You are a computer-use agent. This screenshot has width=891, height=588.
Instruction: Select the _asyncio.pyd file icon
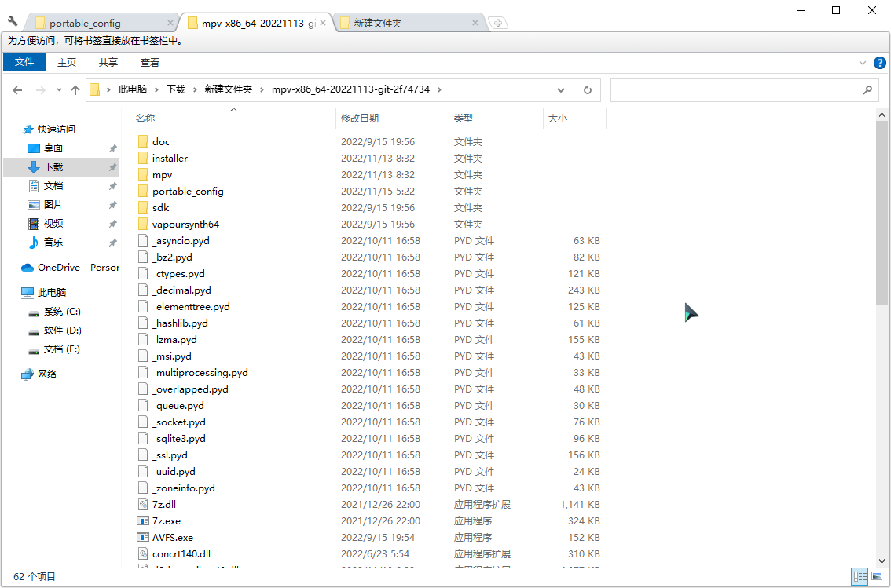[x=143, y=240]
